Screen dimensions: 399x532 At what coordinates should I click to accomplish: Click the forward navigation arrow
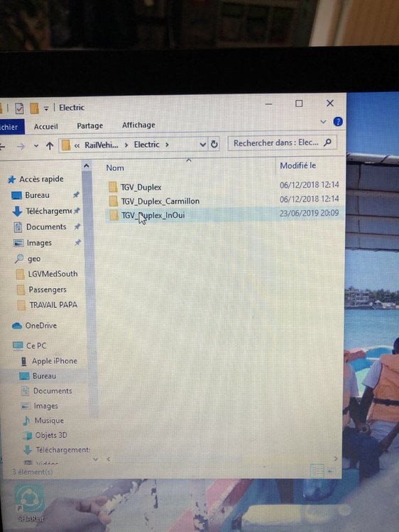(x=21, y=146)
